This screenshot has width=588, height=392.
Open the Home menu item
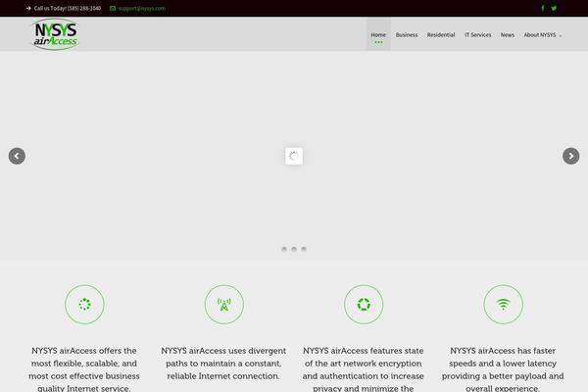point(378,35)
